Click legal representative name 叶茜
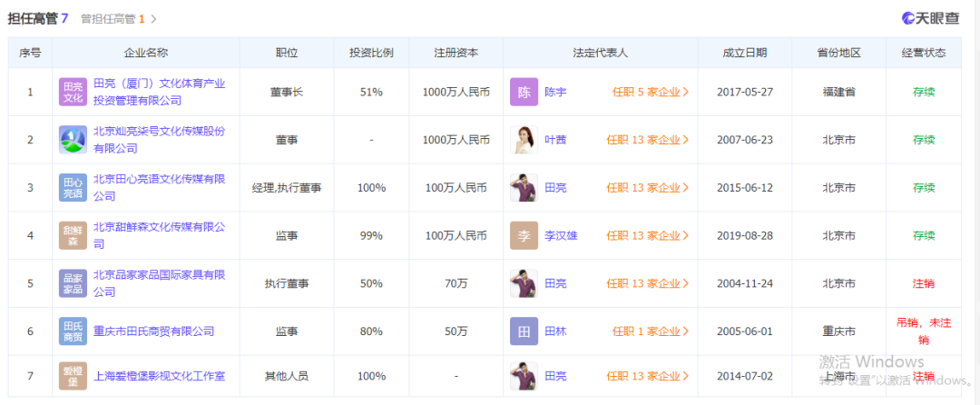Screen dimensions: 980x405 pyautogui.click(x=555, y=140)
